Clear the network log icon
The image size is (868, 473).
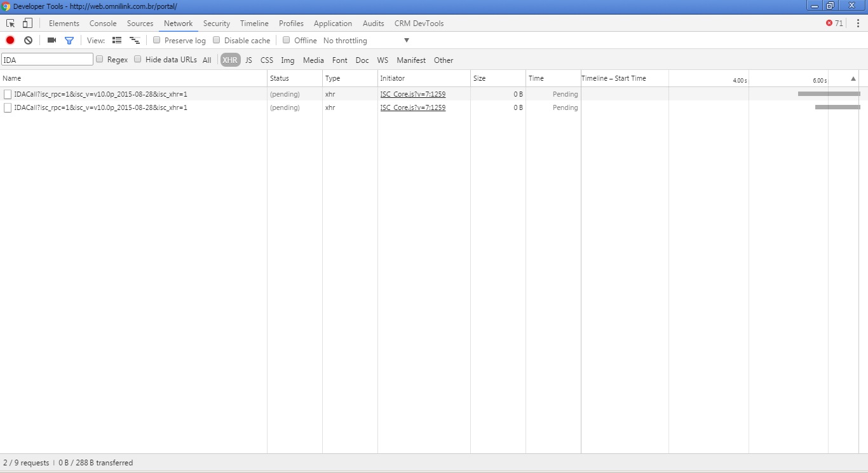28,40
